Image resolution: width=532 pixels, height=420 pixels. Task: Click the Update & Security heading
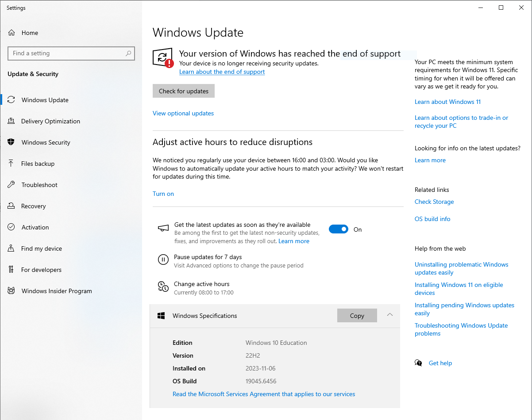coord(33,74)
